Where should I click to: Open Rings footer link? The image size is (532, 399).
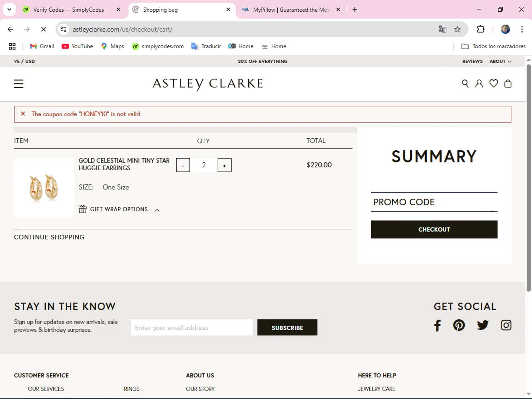132,389
